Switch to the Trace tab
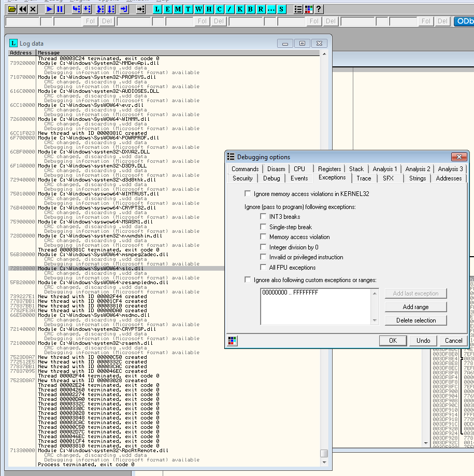Screen dimensions: 474x476 point(364,178)
